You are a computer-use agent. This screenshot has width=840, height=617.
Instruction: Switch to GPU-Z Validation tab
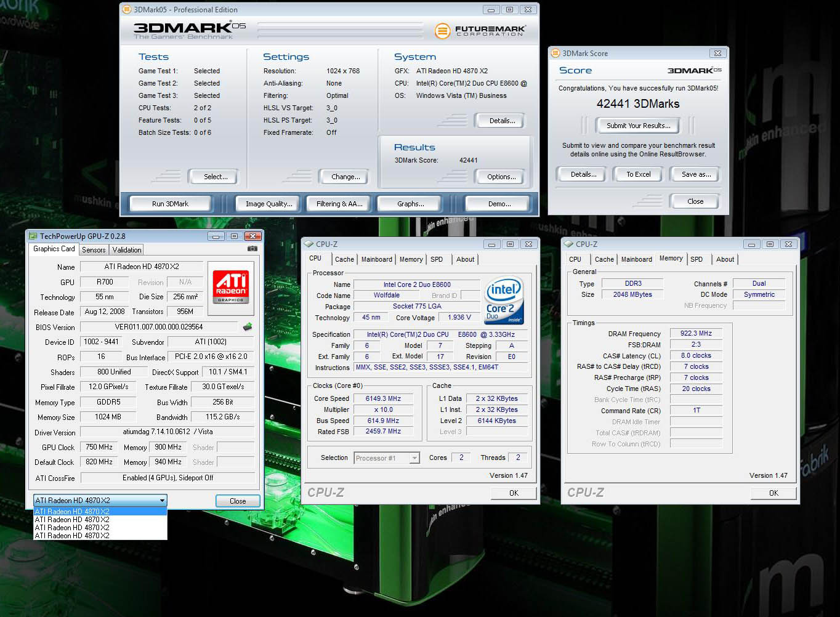tap(127, 250)
